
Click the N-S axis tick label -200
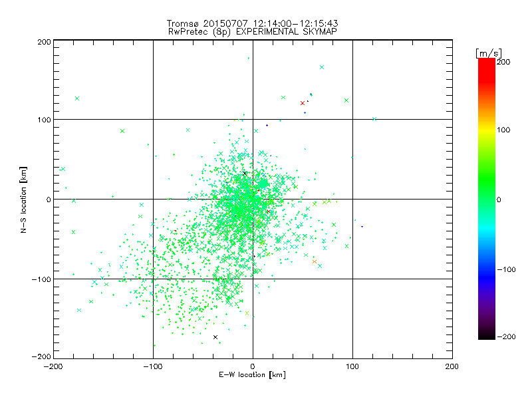click(x=41, y=357)
